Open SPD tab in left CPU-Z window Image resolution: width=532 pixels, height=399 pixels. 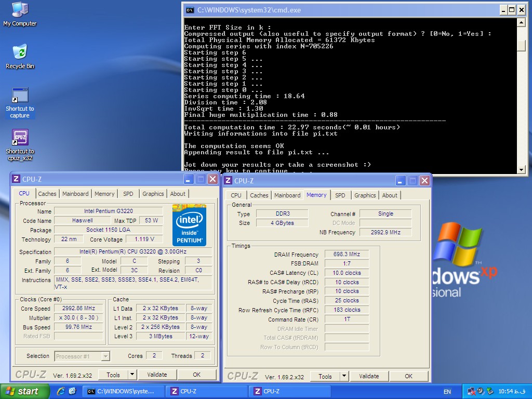(128, 194)
